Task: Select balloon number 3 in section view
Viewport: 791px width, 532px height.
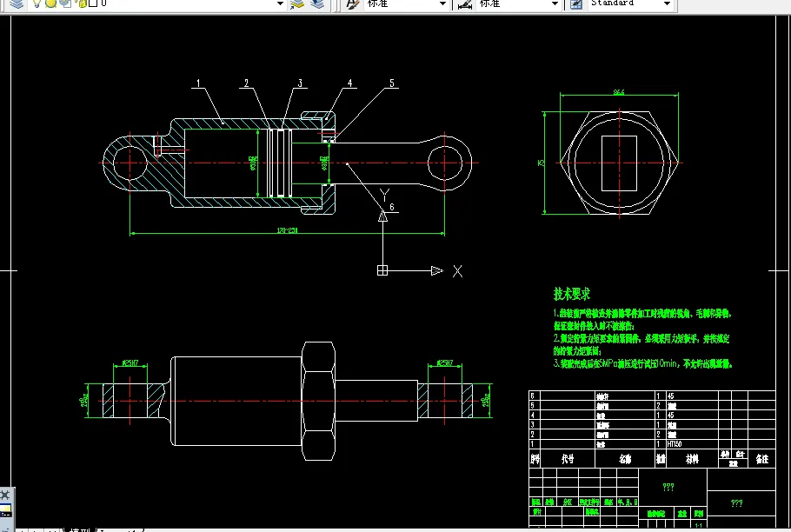Action: [x=300, y=83]
